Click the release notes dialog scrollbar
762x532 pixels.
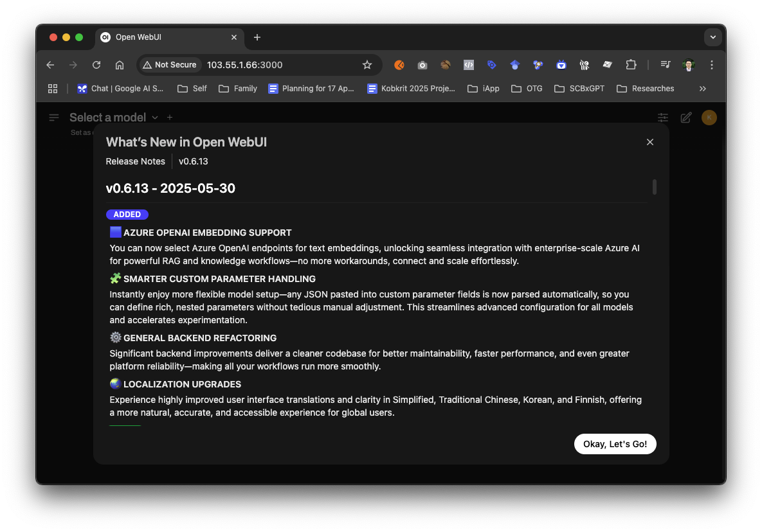pyautogui.click(x=655, y=187)
